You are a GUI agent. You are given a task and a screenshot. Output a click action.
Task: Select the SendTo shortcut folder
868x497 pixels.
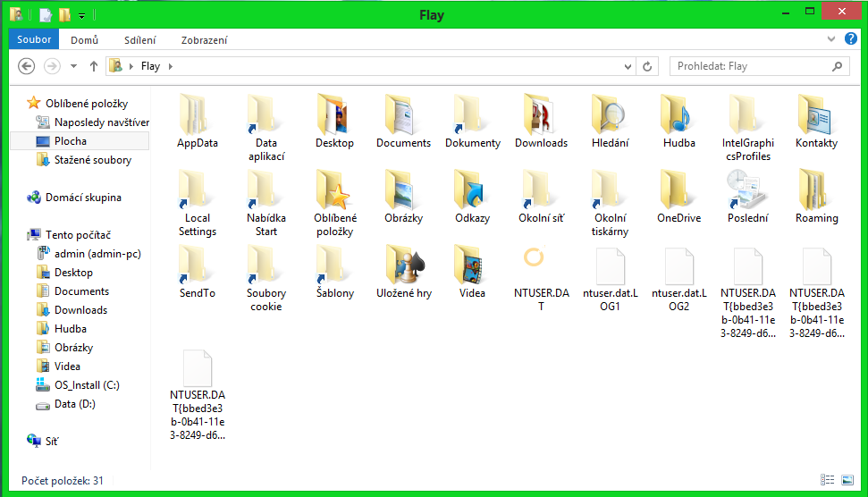197,273
